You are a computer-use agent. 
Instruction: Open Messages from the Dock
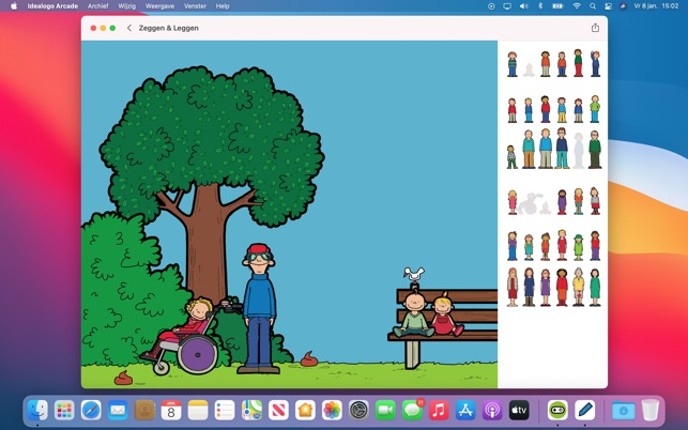tap(412, 410)
